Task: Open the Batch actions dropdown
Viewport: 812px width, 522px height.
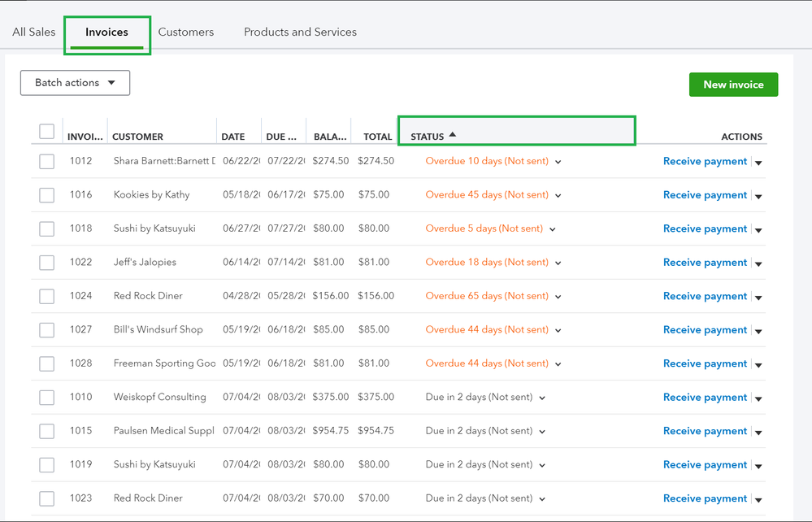Action: (75, 82)
